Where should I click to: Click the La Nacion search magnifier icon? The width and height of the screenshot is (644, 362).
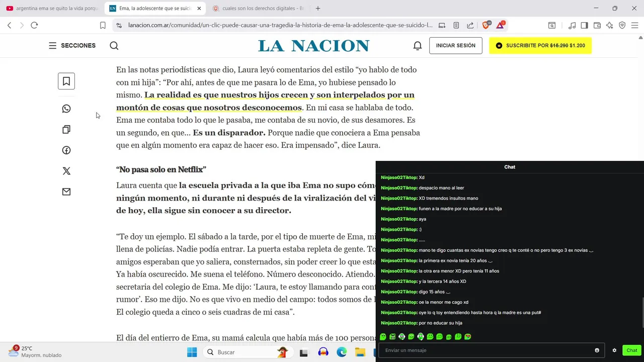coord(114,46)
